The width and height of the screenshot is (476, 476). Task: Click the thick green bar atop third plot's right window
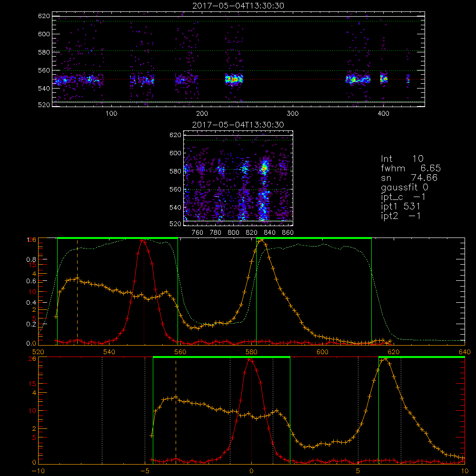pyautogui.click(x=314, y=238)
